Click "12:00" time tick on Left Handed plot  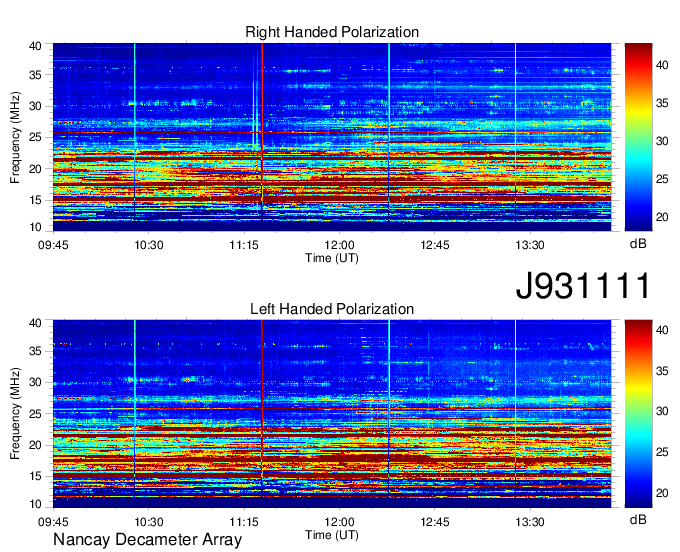[339, 522]
